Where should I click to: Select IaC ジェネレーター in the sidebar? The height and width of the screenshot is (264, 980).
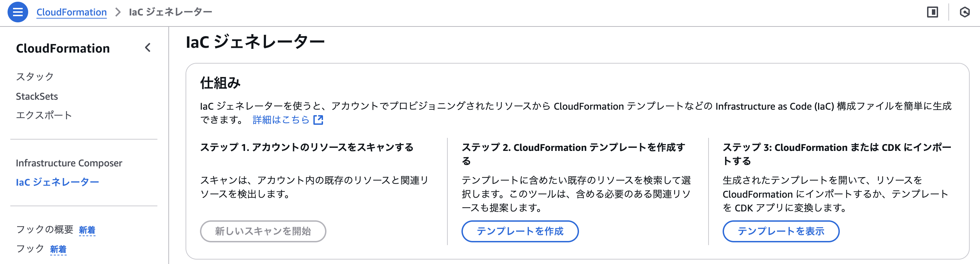[57, 182]
